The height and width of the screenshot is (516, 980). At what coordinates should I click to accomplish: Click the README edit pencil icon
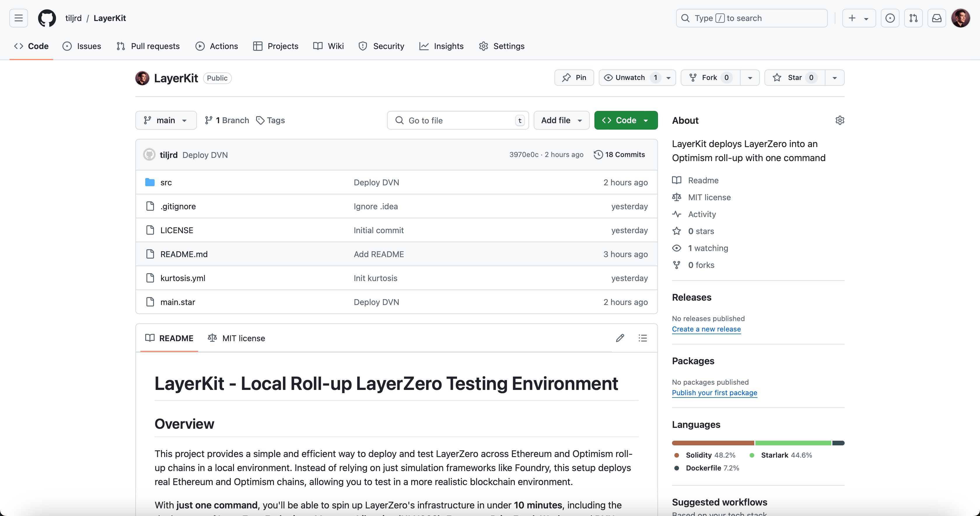click(x=620, y=338)
